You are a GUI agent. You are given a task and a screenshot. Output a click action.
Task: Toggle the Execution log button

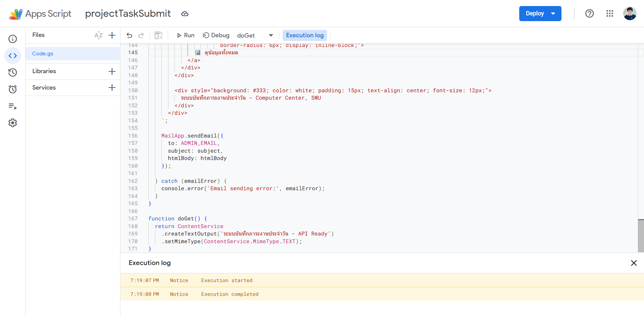(305, 35)
